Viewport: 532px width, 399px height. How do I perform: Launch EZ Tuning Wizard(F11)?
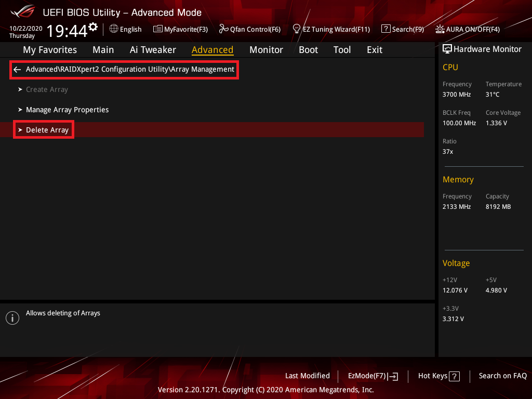coord(331,29)
